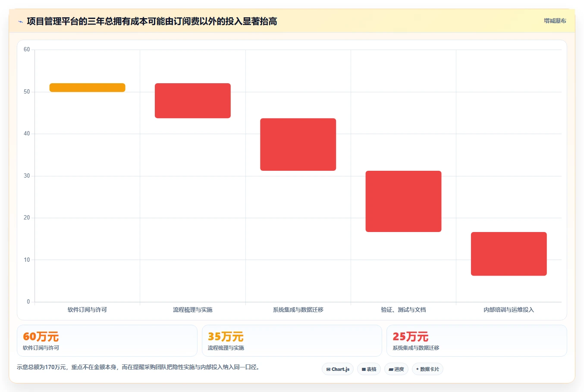Screen dimensions: 584x392
Task: Click the y-axis value 10
Action: pyautogui.click(x=27, y=260)
